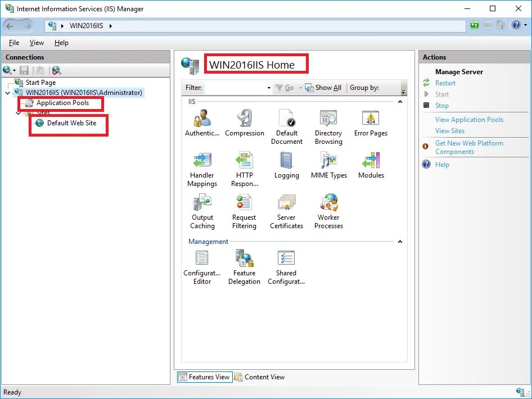Open the Modules feature
Screen dimensions: 532x399
coord(371,165)
